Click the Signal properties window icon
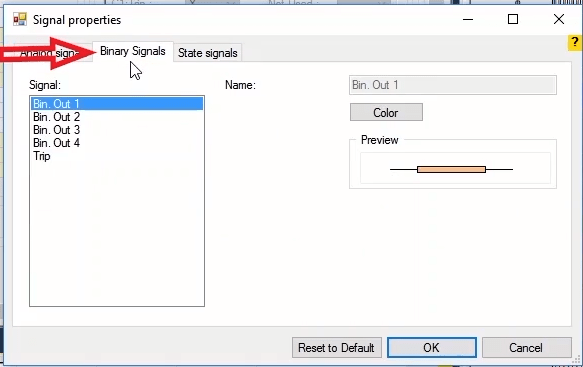The height and width of the screenshot is (367, 583). pos(20,19)
